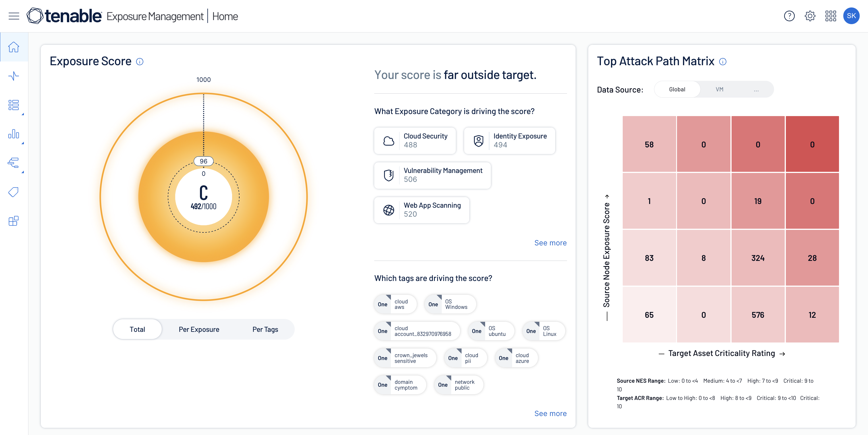Open the inventory list sidebar icon
Viewport: 868px width, 435px height.
(14, 105)
